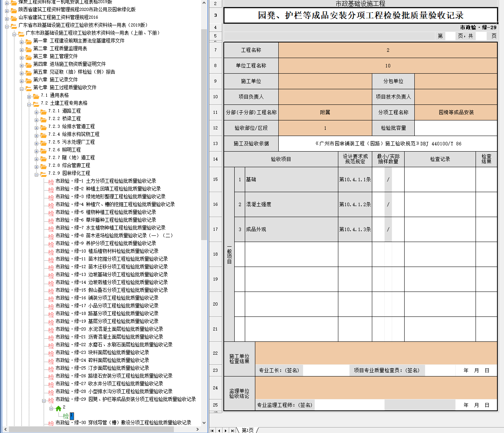Click the tree panel vertical scrollbar down arrow
This screenshot has height=433, width=504.
tap(204, 422)
